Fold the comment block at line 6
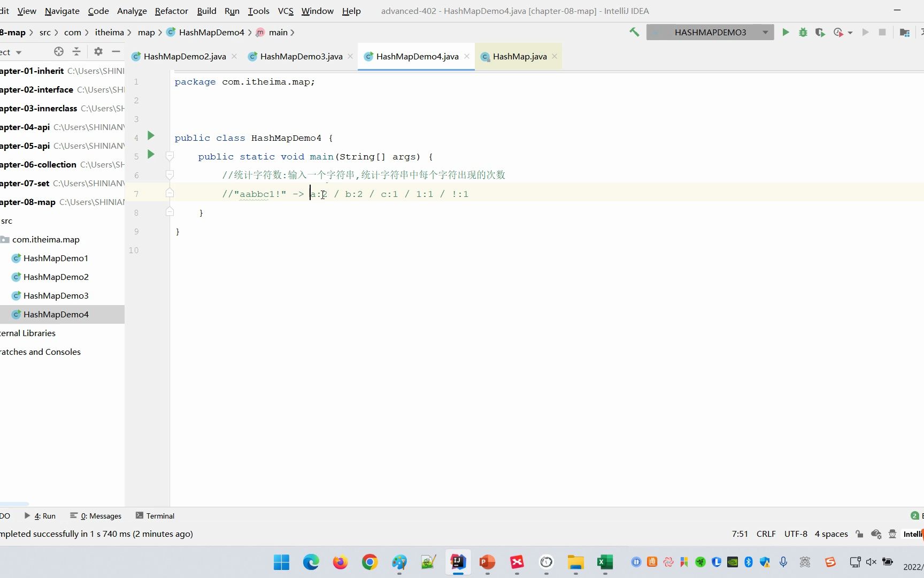Screen dimensions: 924x578 [170, 174]
